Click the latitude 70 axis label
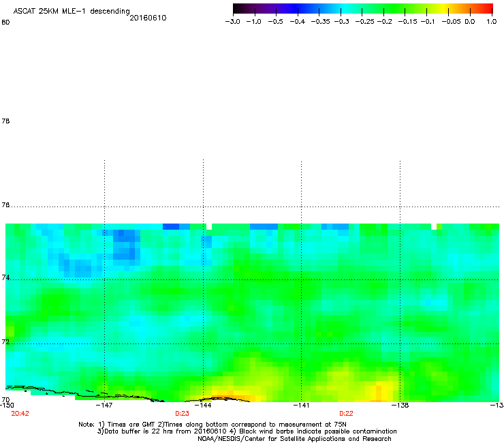Screen dimensions: 504x443 pyautogui.click(x=5, y=400)
